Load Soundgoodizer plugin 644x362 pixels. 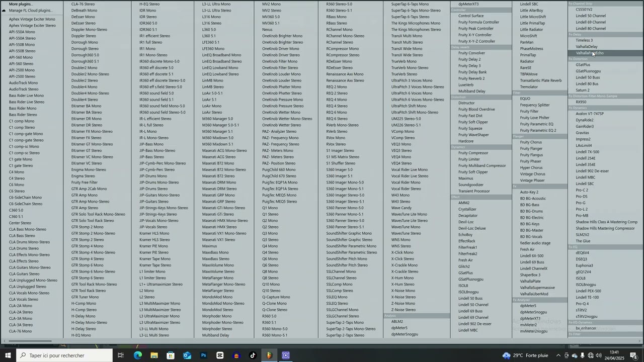[471, 185]
